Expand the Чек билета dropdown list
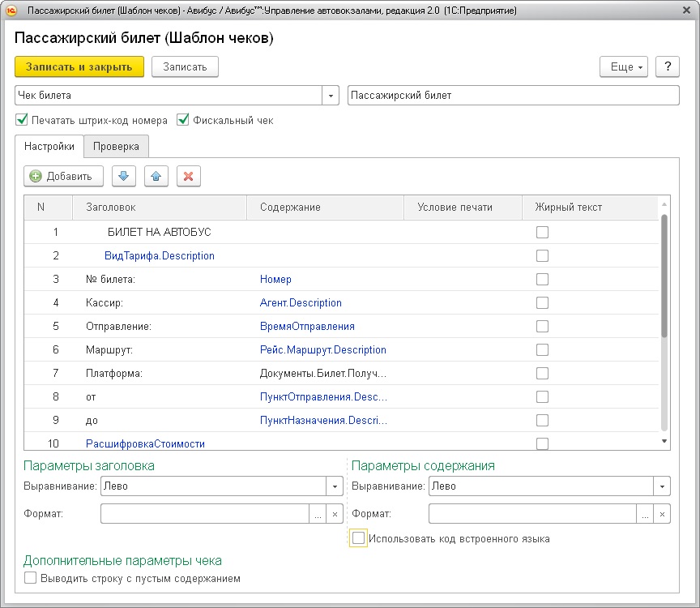The height and width of the screenshot is (608, 700). point(331,96)
